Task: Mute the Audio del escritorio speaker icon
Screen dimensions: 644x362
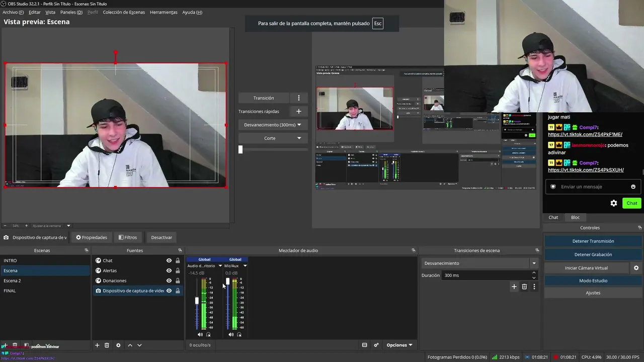Action: point(200,334)
